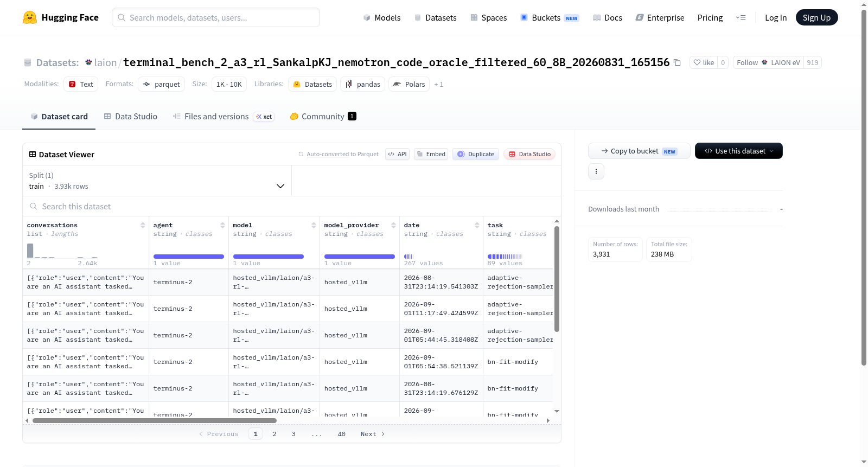868x467 pixels.
Task: Click the search magnifier in dataset search
Action: pos(34,207)
